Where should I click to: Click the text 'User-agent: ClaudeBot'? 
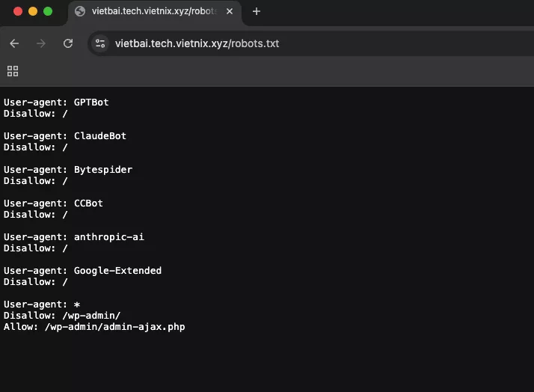coord(65,136)
